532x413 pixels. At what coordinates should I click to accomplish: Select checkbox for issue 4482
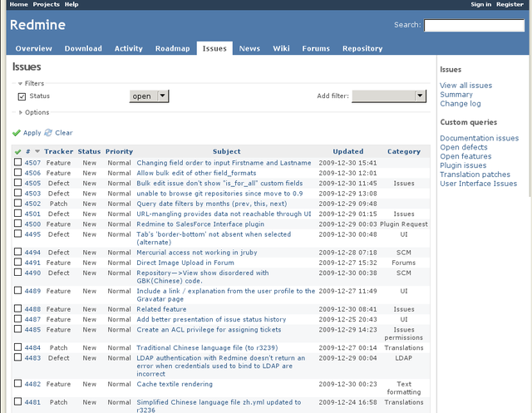17,383
